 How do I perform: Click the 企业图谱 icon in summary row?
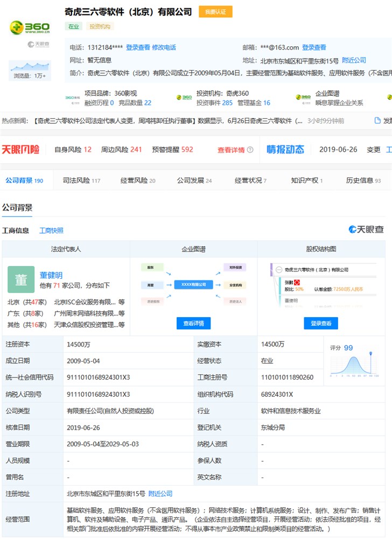tap(303, 97)
